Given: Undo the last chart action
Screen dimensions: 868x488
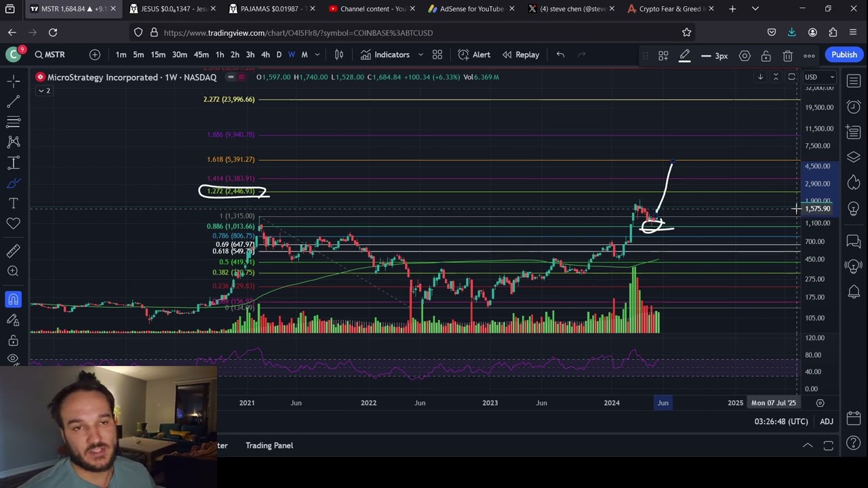Looking at the screenshot, I should click(560, 55).
